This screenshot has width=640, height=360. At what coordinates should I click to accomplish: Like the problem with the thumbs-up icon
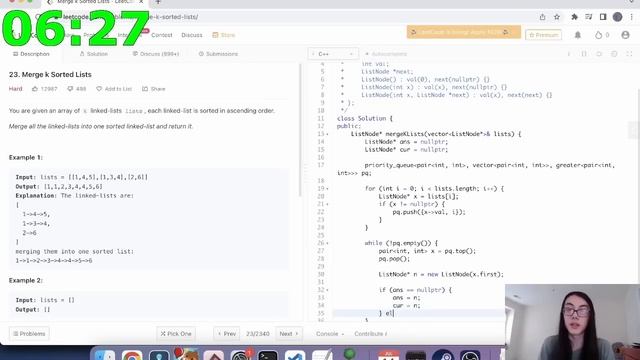click(35, 89)
